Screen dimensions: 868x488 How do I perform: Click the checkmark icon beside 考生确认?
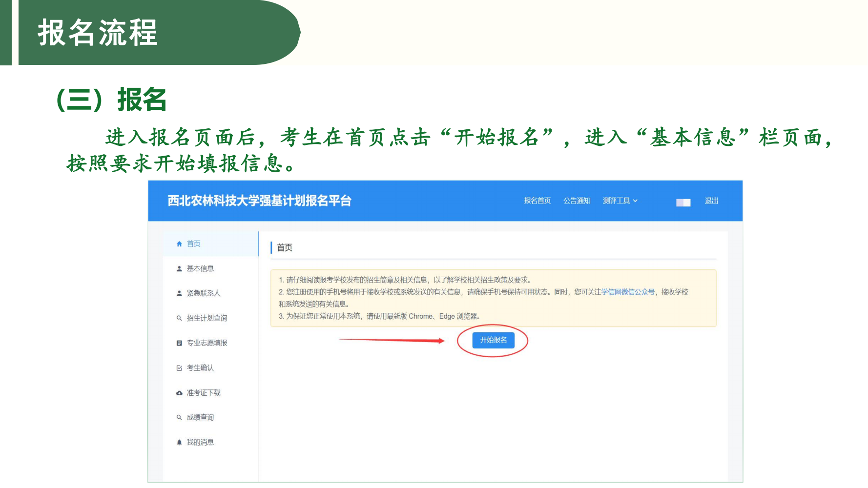coord(179,368)
